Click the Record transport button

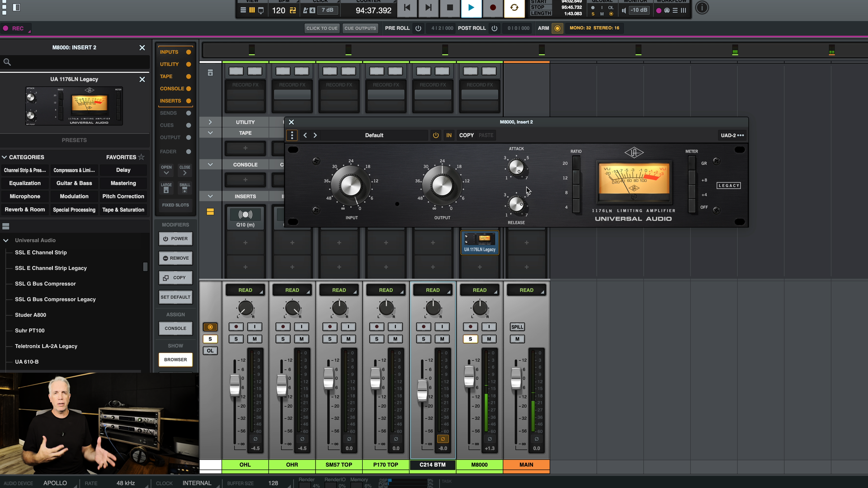493,8
